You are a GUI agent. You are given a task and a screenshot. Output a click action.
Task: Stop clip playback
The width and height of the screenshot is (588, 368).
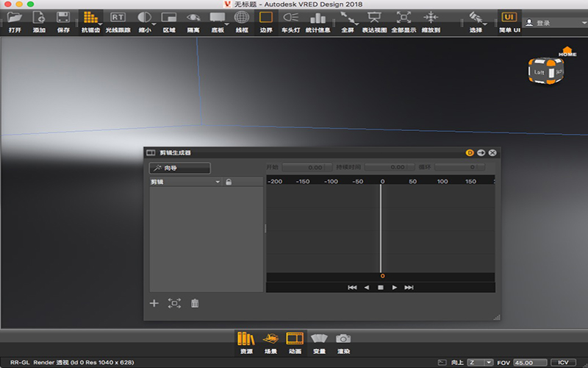[381, 287]
